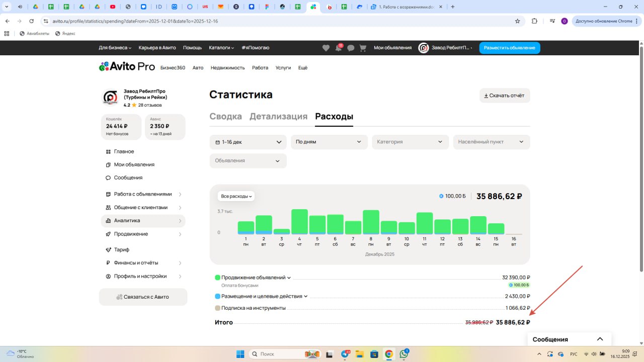
Task: Expand Размещение и целевые действия row
Action: (x=264, y=297)
